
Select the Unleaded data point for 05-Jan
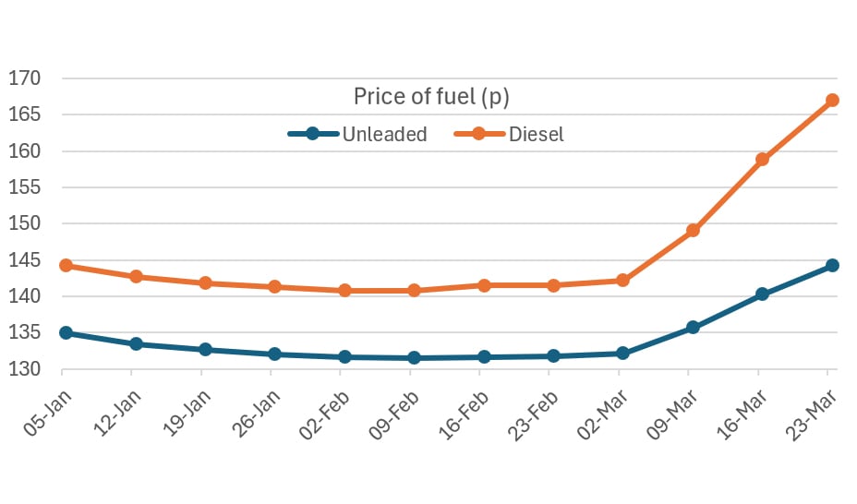[66, 332]
